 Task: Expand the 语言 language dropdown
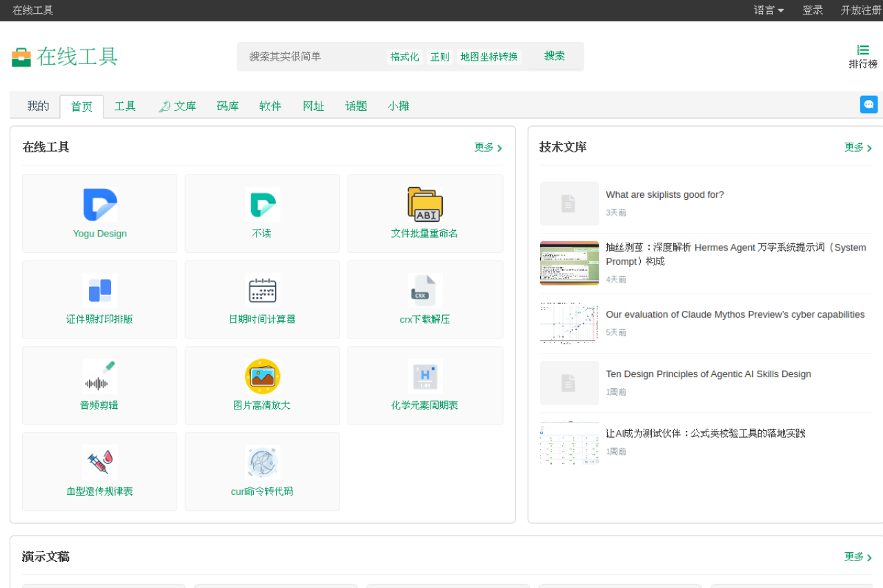(768, 10)
